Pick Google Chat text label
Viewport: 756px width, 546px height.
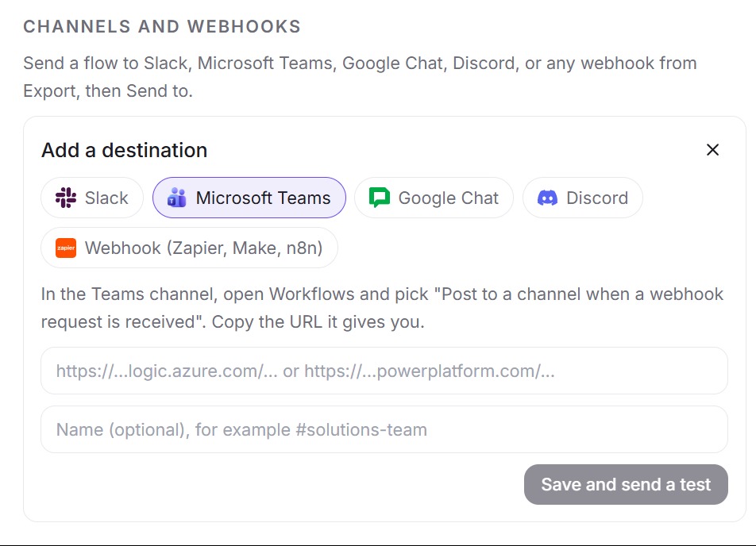[449, 198]
